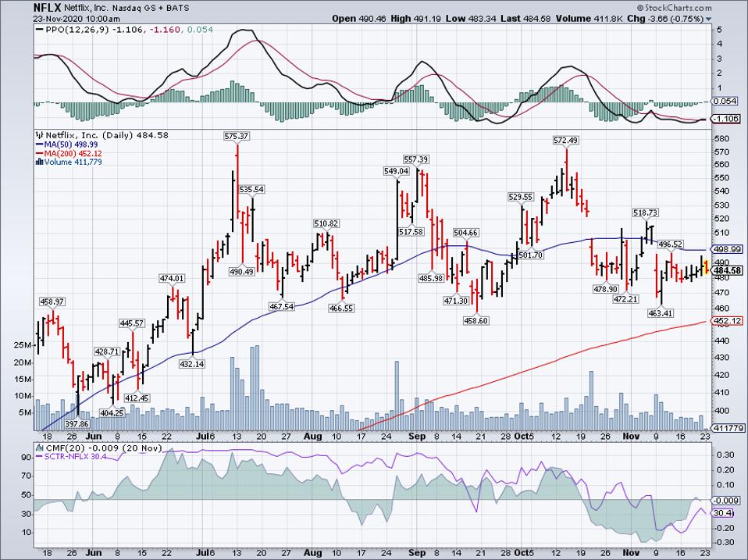Image resolution: width=748 pixels, height=560 pixels.
Task: Click the 466.55 August low label
Action: point(341,309)
